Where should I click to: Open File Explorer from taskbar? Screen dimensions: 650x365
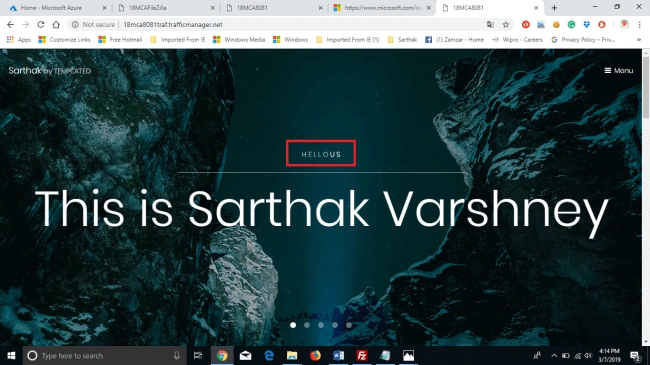292,355
